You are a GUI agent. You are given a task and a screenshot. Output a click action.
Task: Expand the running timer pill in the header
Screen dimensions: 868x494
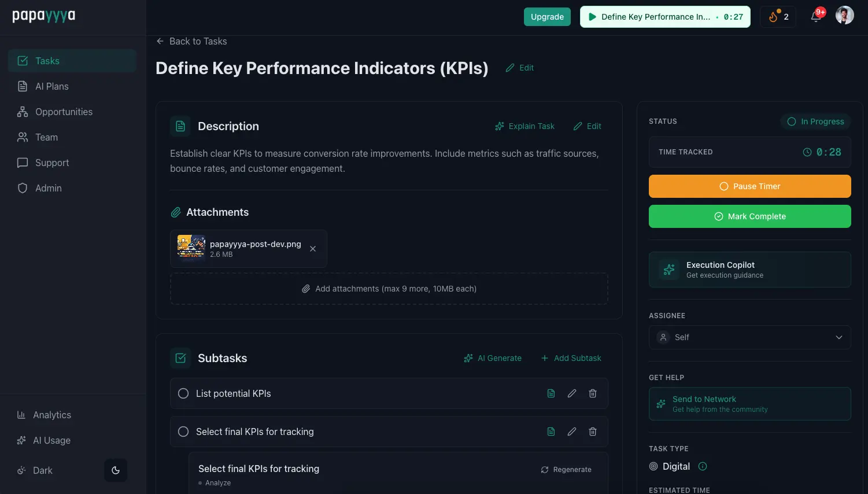coord(665,17)
